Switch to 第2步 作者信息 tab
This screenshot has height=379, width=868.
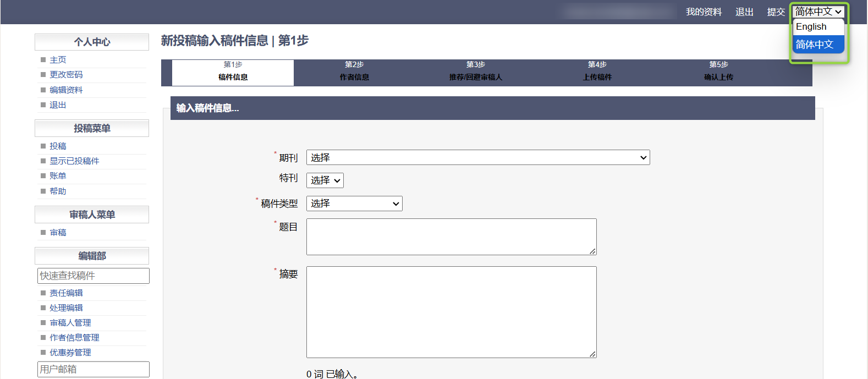354,72
